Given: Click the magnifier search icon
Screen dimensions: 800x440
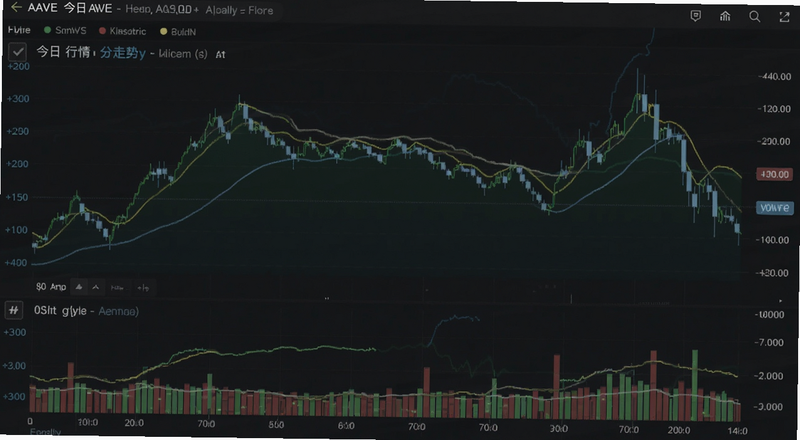Looking at the screenshot, I should point(755,17).
